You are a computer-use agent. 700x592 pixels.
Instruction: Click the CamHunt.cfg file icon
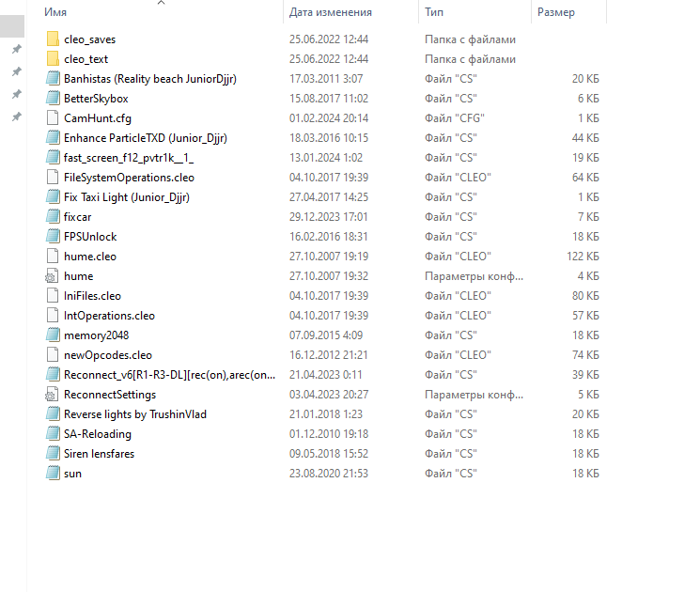click(53, 118)
